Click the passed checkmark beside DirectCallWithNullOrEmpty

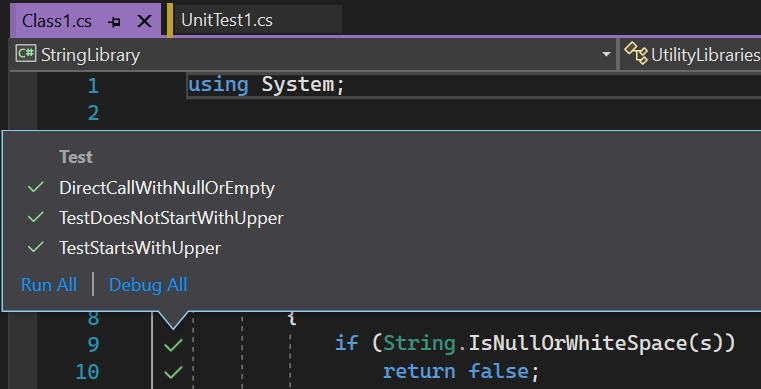[x=36, y=187]
